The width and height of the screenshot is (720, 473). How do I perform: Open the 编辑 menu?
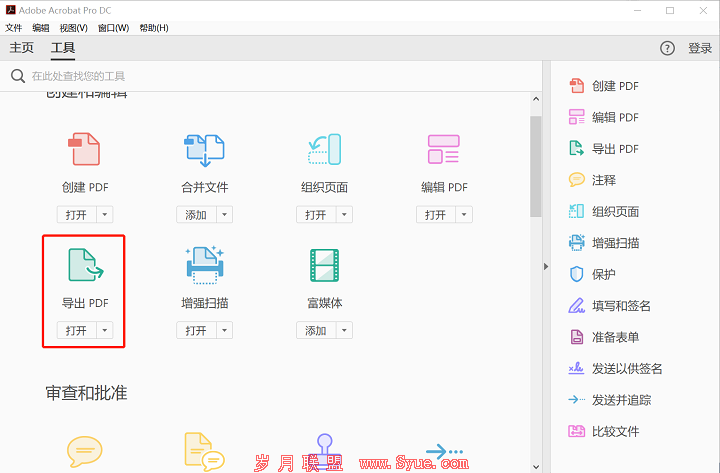[41, 28]
